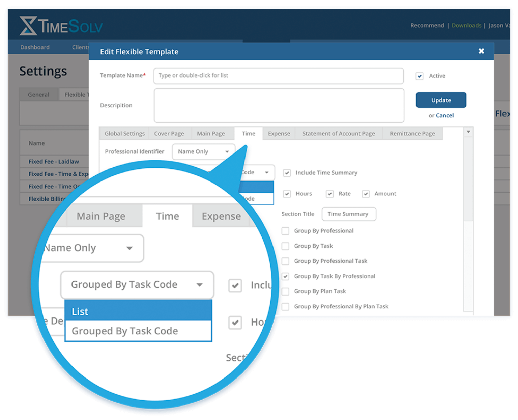
Task: Close the Edit Flexible Template dialog
Action: point(481,51)
